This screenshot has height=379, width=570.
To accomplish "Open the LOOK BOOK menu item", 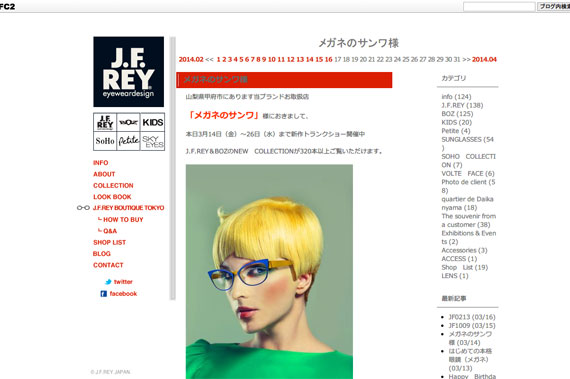I will [112, 197].
